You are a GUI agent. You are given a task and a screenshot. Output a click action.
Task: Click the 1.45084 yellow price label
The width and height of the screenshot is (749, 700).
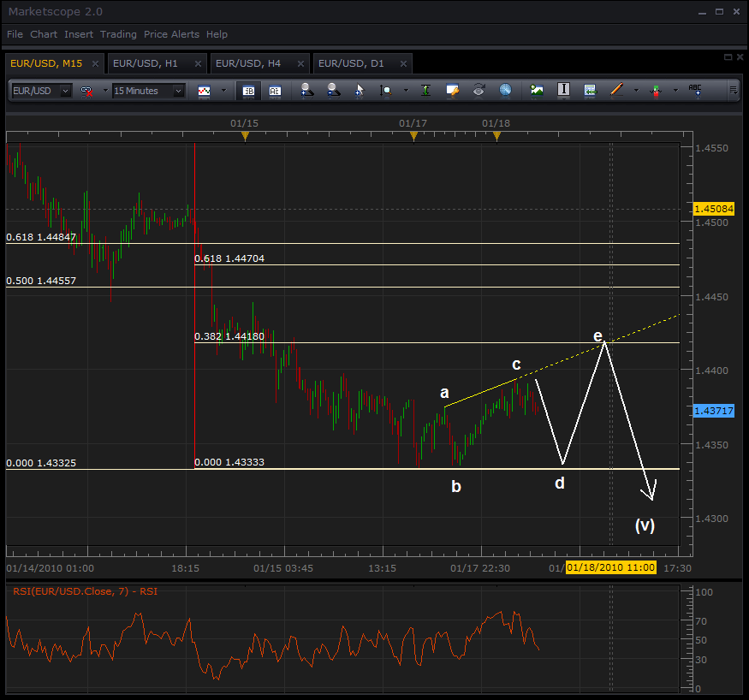(713, 209)
